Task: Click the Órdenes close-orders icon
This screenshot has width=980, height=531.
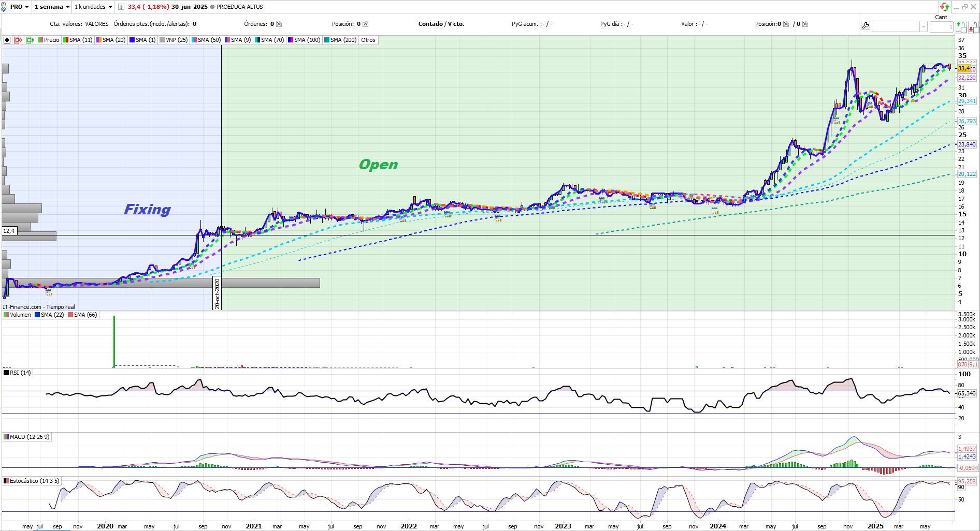Action: coord(279,24)
